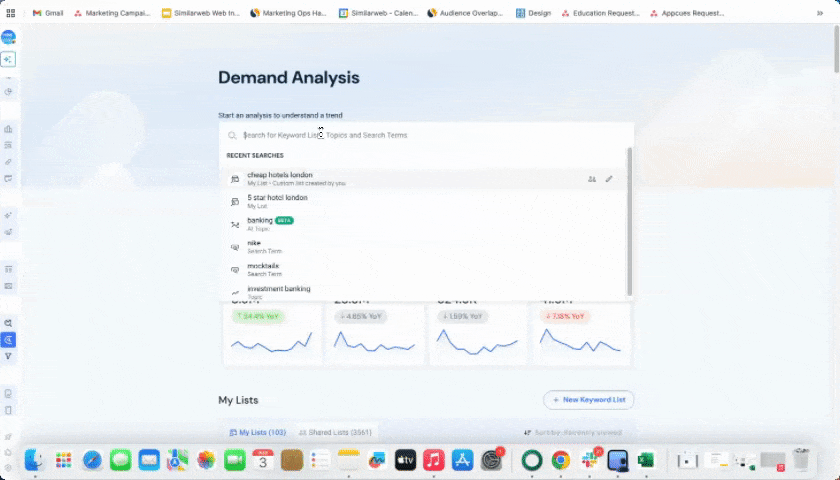Click the page vertical scrollbar
The image size is (840, 480).
click(x=836, y=48)
